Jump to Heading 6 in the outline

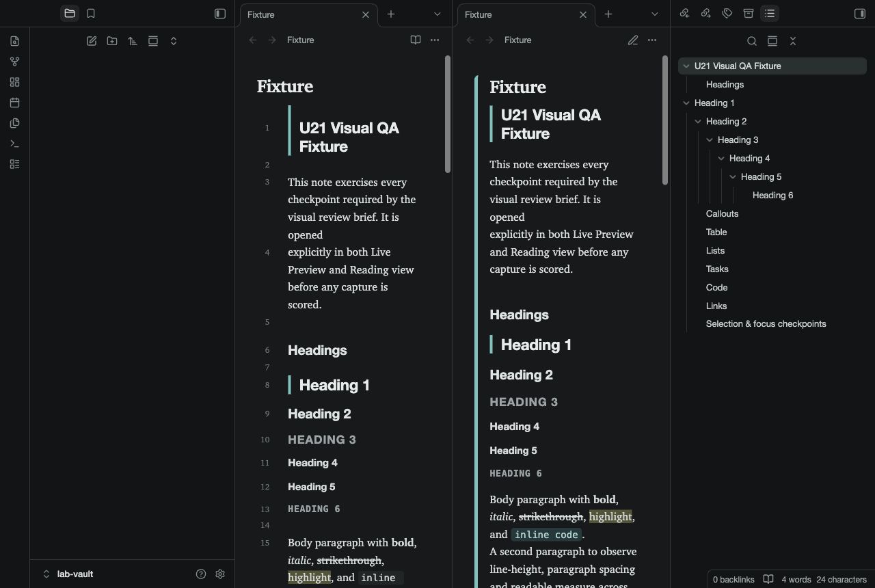tap(772, 196)
